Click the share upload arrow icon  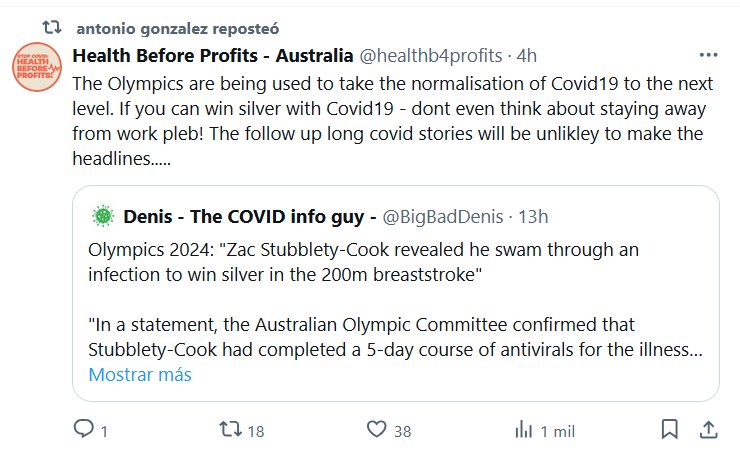(x=708, y=430)
